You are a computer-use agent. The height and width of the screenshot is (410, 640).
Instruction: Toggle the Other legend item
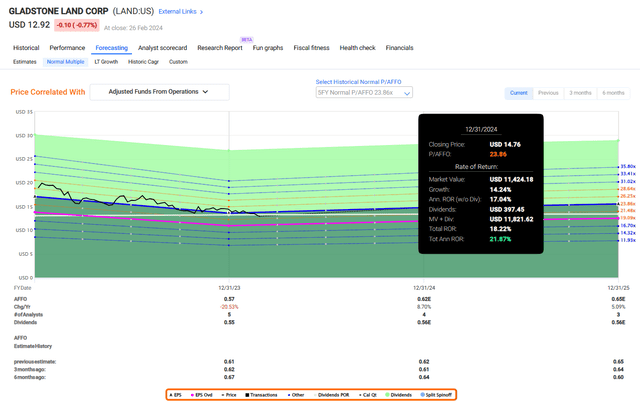tap(296, 395)
